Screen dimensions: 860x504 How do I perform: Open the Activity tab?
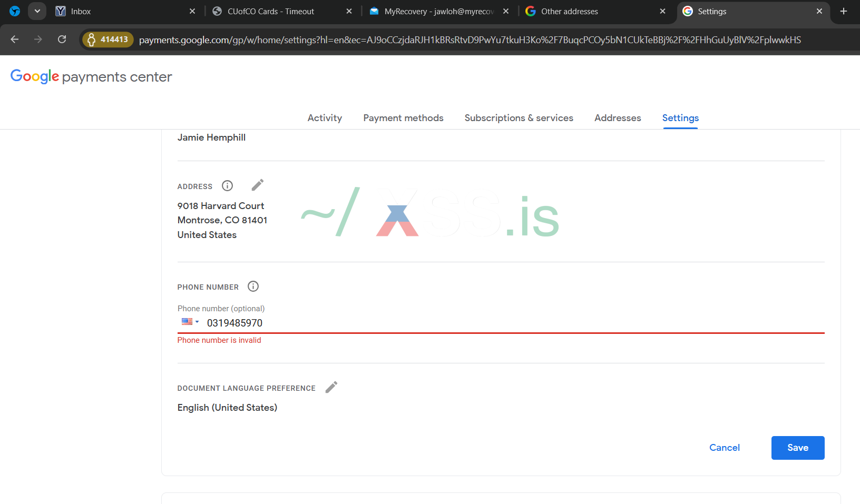click(325, 118)
